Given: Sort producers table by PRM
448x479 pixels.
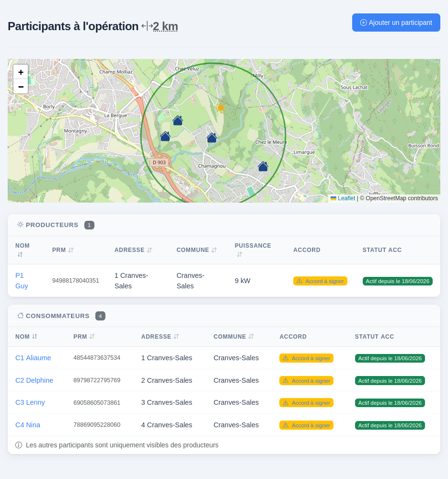Looking at the screenshot, I should (x=71, y=250).
